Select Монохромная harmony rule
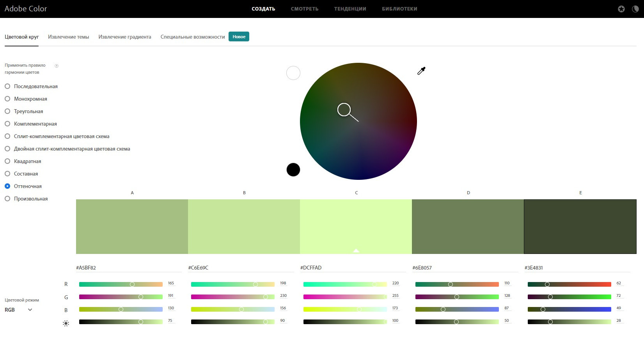Image resolution: width=644 pixels, height=346 pixels. pyautogui.click(x=26, y=99)
